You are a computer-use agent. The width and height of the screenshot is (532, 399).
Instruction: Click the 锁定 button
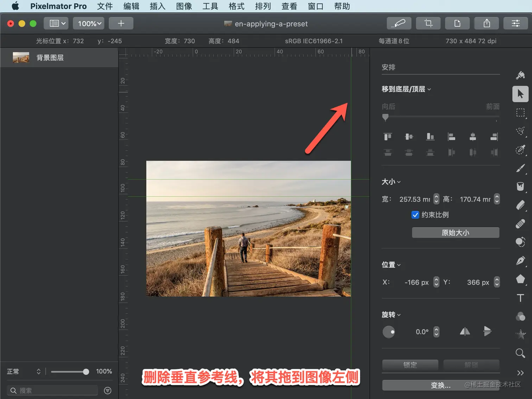point(410,365)
